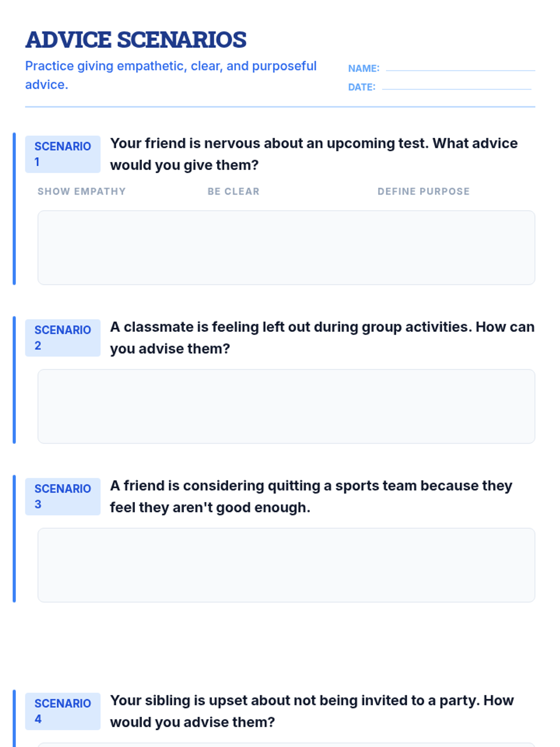Click the nervous about upcoming test prompt
This screenshot has width=560, height=747.
coord(314,154)
